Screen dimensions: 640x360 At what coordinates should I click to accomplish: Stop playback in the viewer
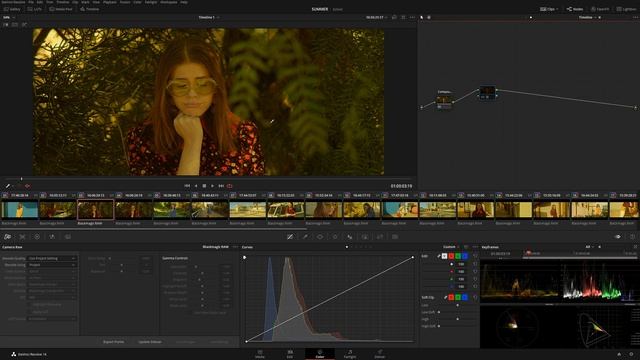coord(204,186)
